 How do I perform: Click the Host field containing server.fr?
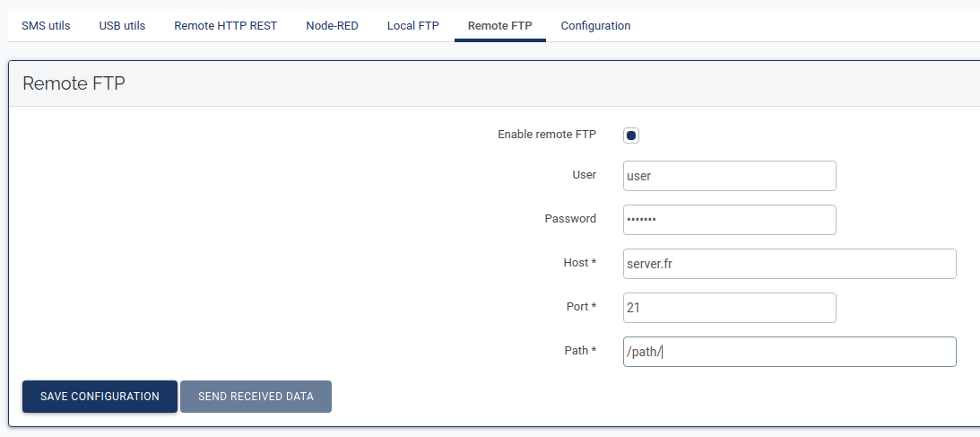789,264
